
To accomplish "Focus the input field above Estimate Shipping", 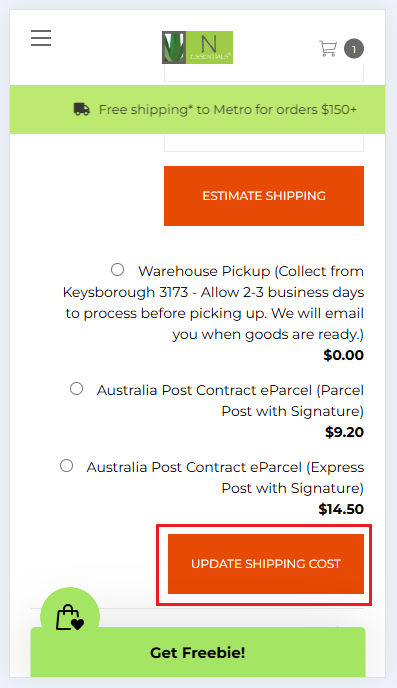I will point(264,143).
